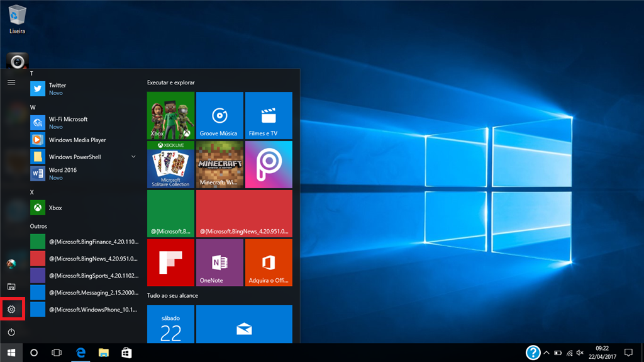
Task: Open the red Microsoft.BingNews wide tile
Action: [245, 213]
